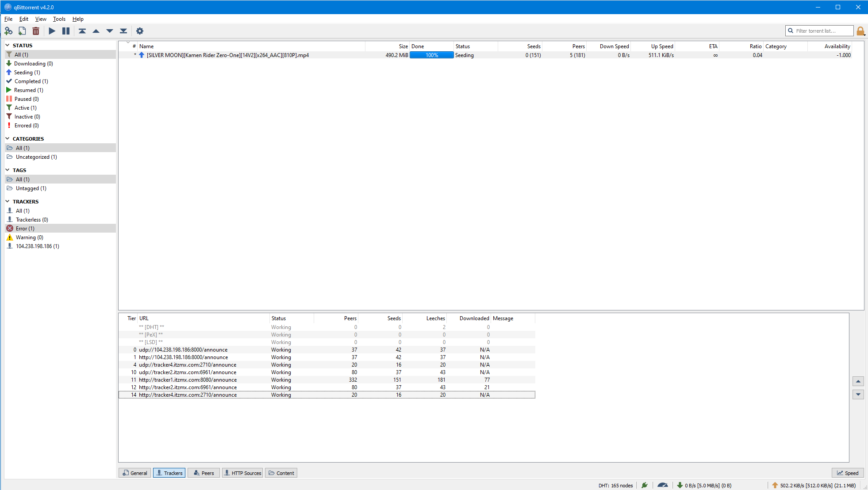Open qBittorrent Options via the gear icon
This screenshot has height=490, width=868.
pyautogui.click(x=140, y=31)
